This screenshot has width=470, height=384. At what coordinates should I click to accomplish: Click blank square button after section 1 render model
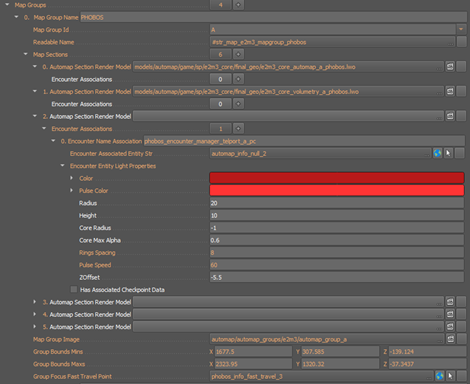tap(461, 91)
